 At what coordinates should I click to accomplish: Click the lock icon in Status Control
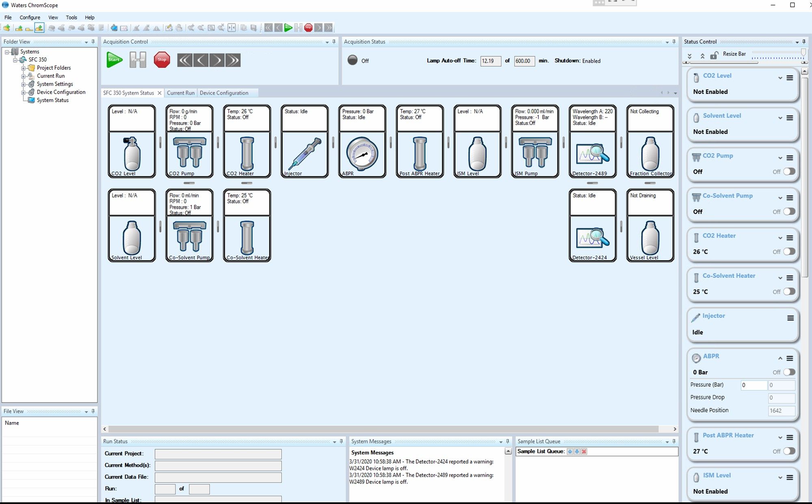pos(714,55)
